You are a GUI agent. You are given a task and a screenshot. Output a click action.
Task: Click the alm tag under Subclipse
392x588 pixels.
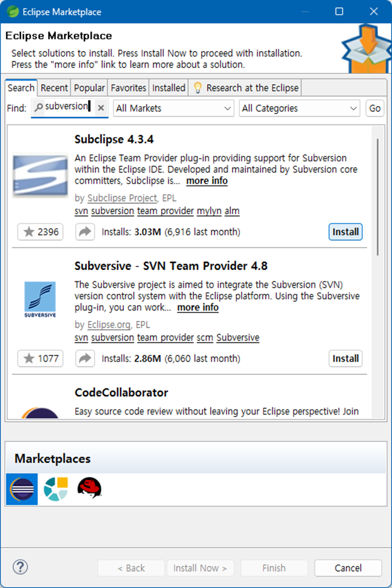tap(232, 211)
